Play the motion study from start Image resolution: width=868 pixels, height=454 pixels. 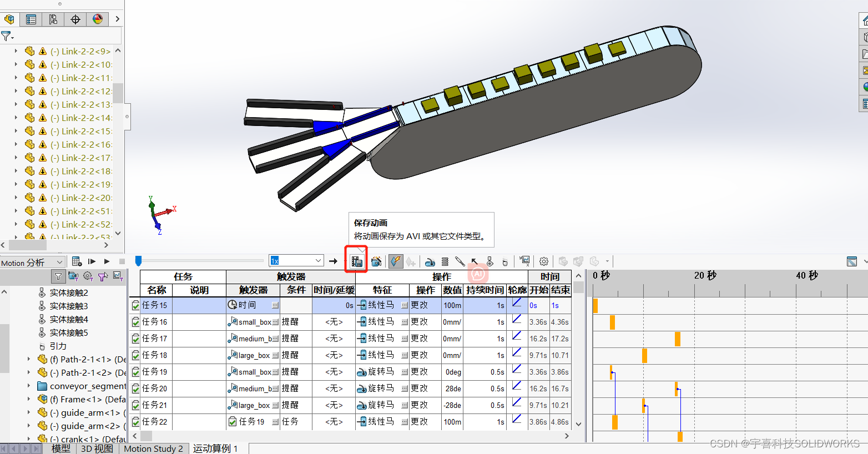pos(92,261)
